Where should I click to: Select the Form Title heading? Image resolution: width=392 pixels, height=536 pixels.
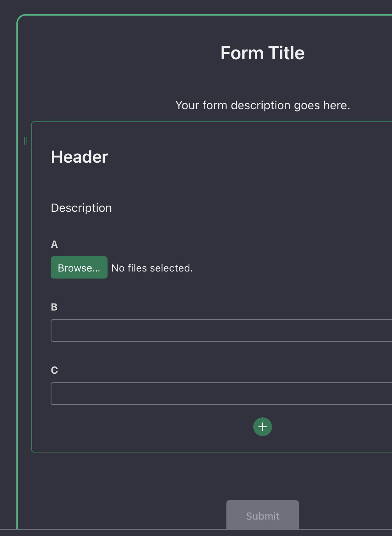[x=263, y=53]
